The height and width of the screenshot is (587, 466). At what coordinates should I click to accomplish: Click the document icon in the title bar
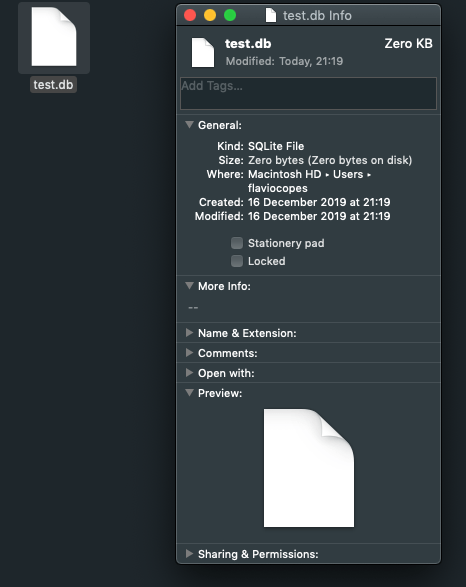(x=271, y=15)
